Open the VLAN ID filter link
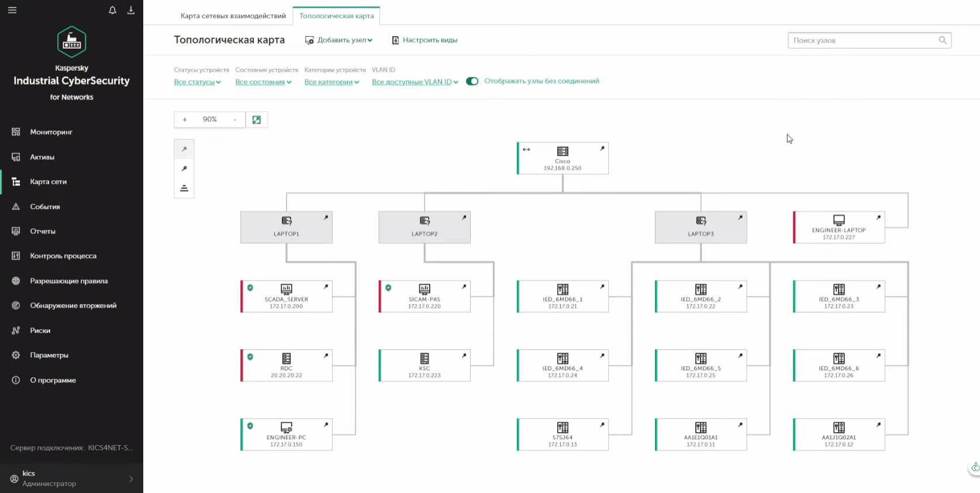980x493 pixels. coord(415,82)
